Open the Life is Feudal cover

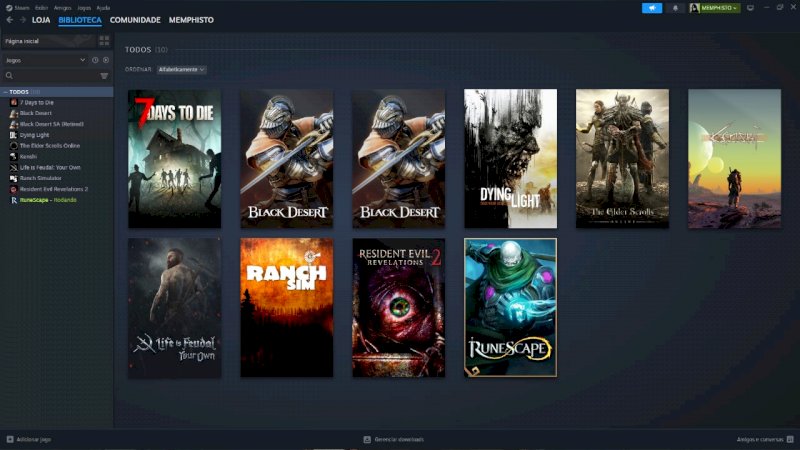tap(174, 308)
